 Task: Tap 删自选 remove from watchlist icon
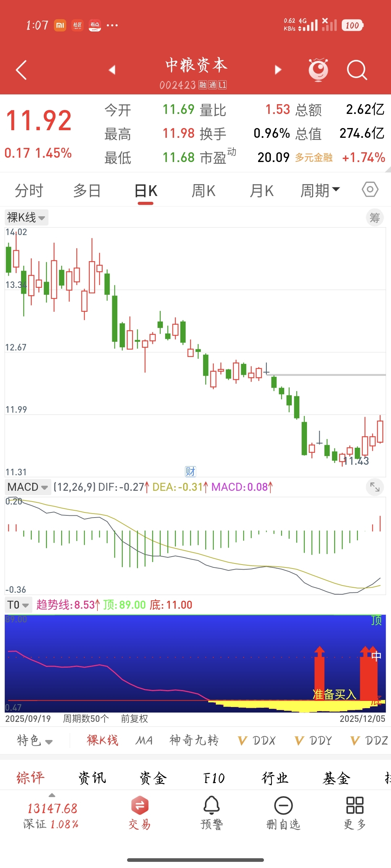(283, 812)
